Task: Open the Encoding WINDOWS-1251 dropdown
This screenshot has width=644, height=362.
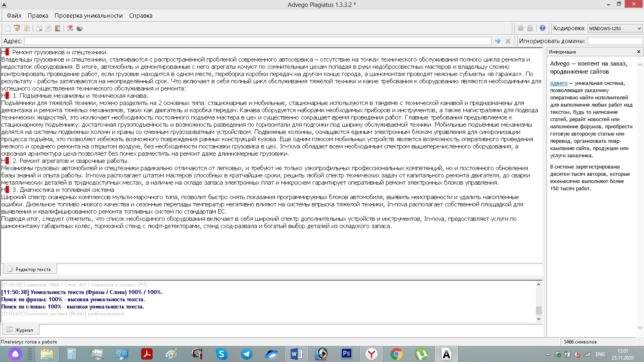Action: tap(615, 28)
